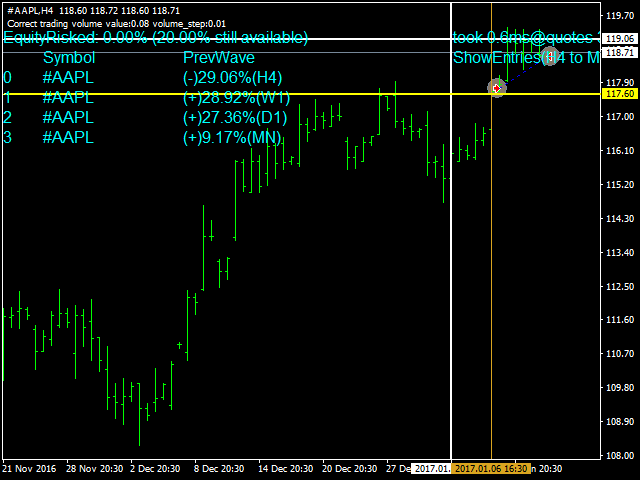Select row 0 #AAPL symbol entry
This screenshot has height=480, width=640.
tap(68, 77)
